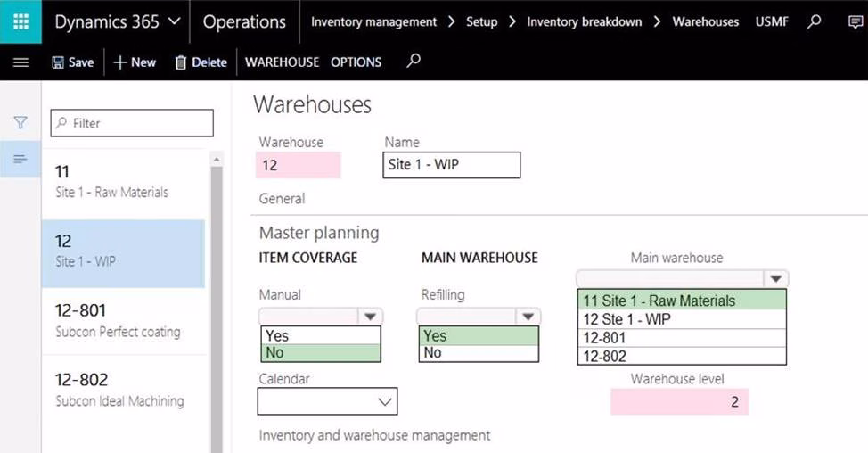Image resolution: width=868 pixels, height=453 pixels.
Task: Click the Filter text box
Action: pos(132,123)
